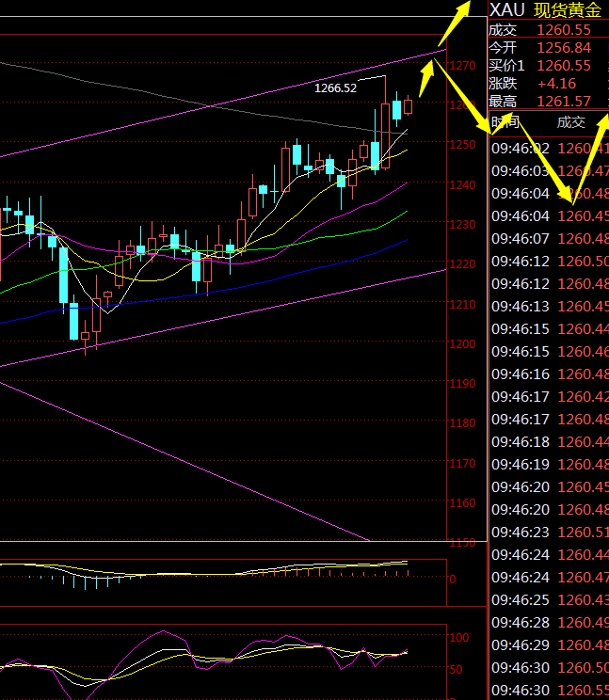Select the 09:46:25 tick row
The height and width of the screenshot is (700, 609).
click(550, 599)
